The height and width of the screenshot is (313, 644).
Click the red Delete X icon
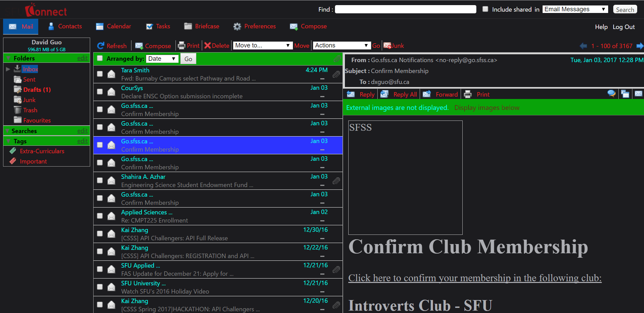pos(208,46)
